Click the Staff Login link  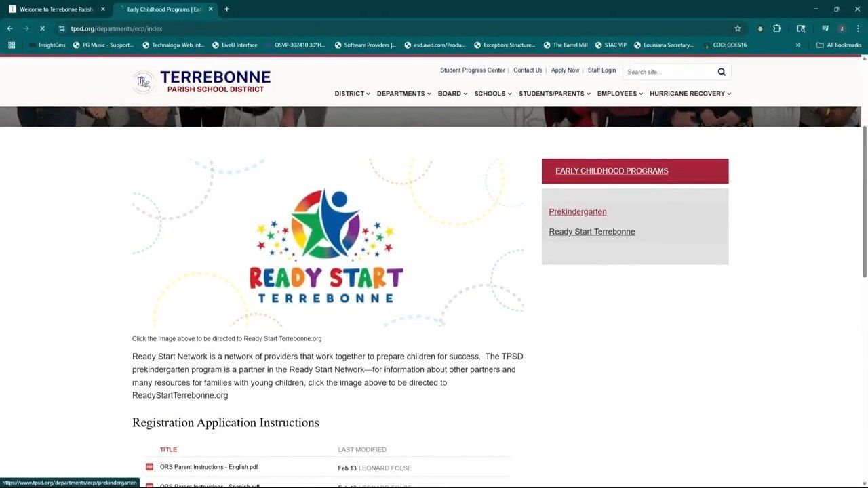point(601,70)
